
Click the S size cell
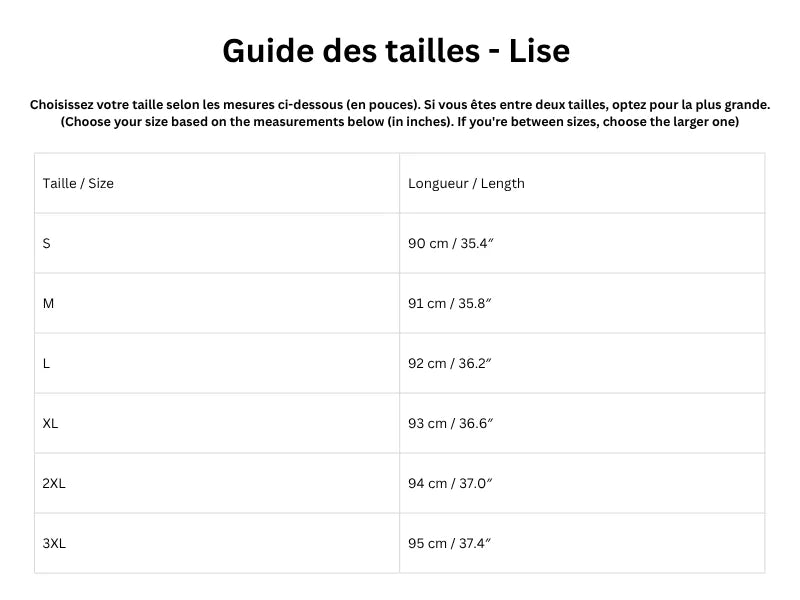tap(47, 243)
